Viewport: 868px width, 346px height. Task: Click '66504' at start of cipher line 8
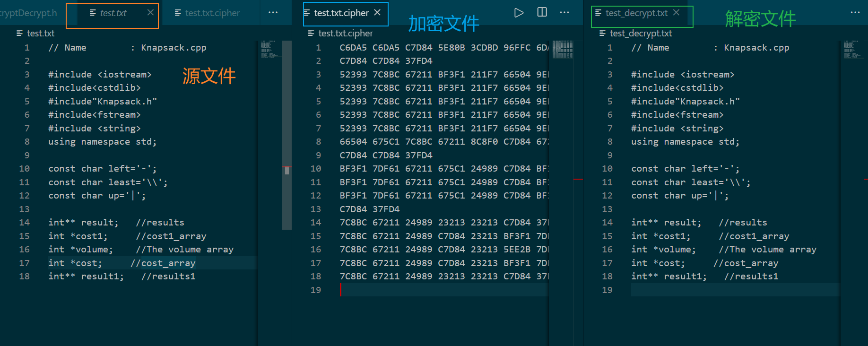pyautogui.click(x=353, y=142)
